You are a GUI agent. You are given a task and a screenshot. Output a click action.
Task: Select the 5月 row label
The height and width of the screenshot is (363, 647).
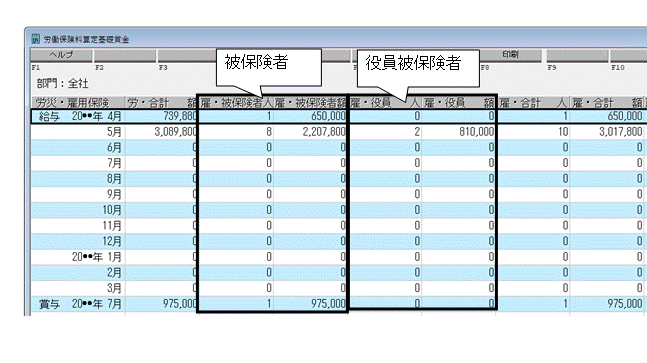click(114, 132)
